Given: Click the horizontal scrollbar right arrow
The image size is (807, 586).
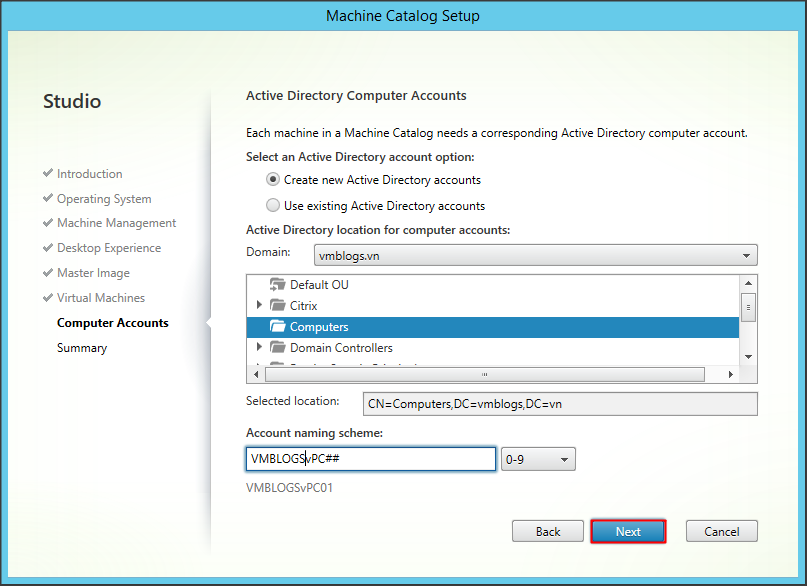Looking at the screenshot, I should point(730,374).
